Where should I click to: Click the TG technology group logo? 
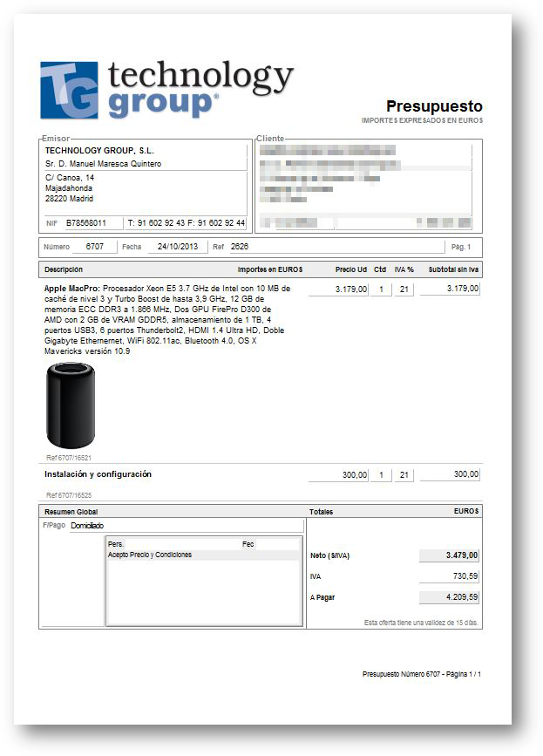coord(166,90)
